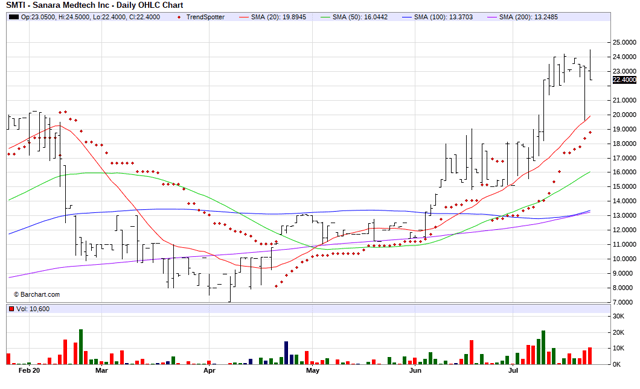640x389 pixels.
Task: Click the 16.0000 price axis label
Action: pos(624,172)
